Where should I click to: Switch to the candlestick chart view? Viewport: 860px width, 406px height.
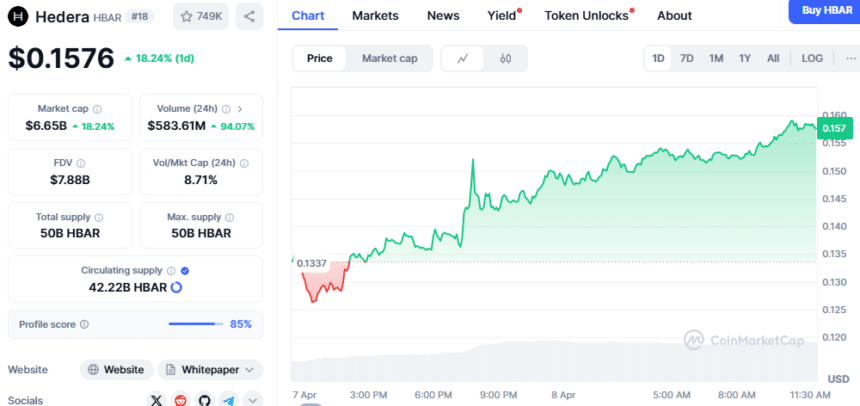[x=506, y=58]
